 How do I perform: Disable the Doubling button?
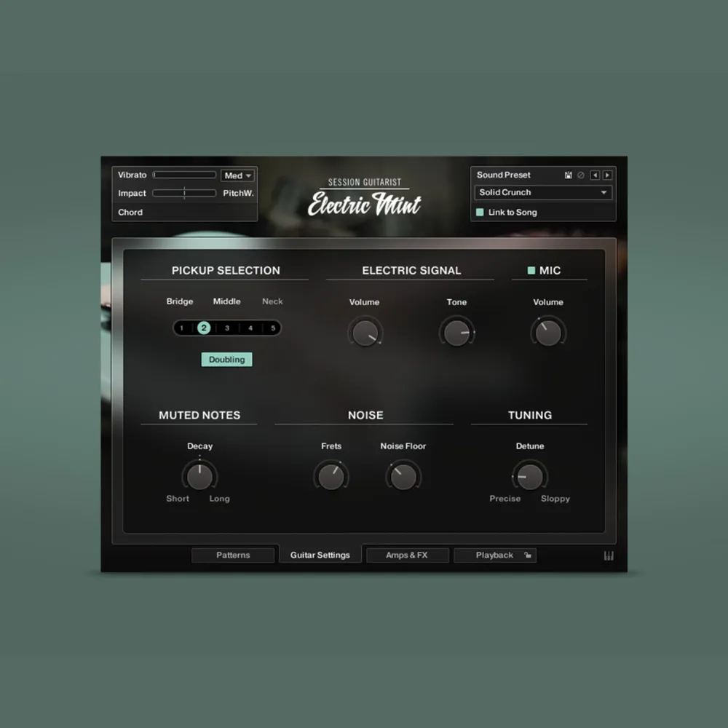tap(226, 360)
